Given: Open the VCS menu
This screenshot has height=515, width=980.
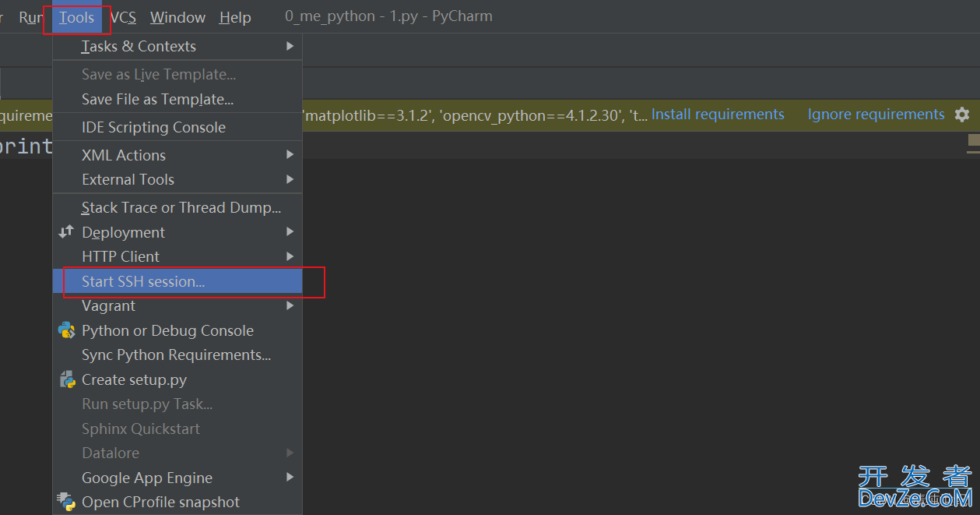Looking at the screenshot, I should point(123,17).
